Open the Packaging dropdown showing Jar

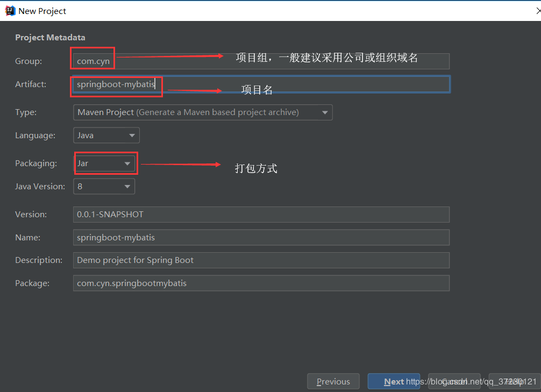[x=104, y=163]
